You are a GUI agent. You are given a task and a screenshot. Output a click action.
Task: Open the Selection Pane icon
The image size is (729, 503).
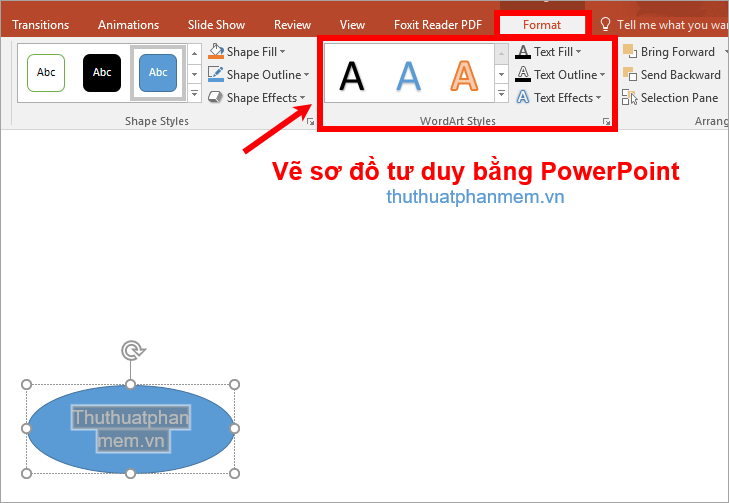pyautogui.click(x=630, y=97)
